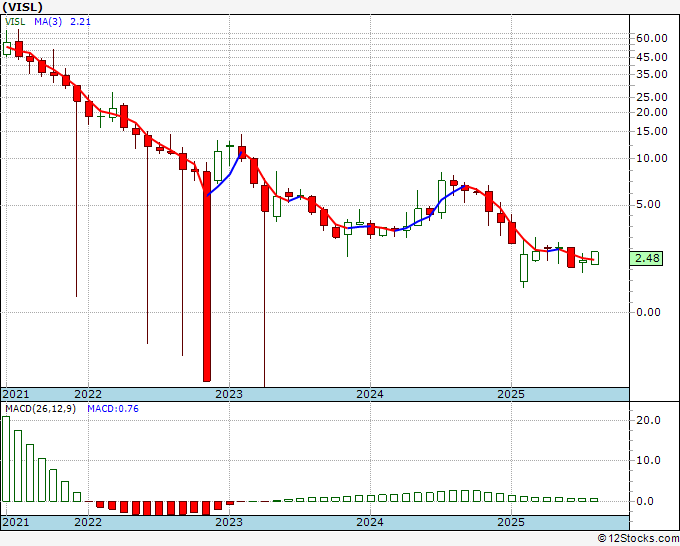The height and width of the screenshot is (546, 680).
Task: Click 2025 on the price chart time axis
Action: tap(511, 394)
